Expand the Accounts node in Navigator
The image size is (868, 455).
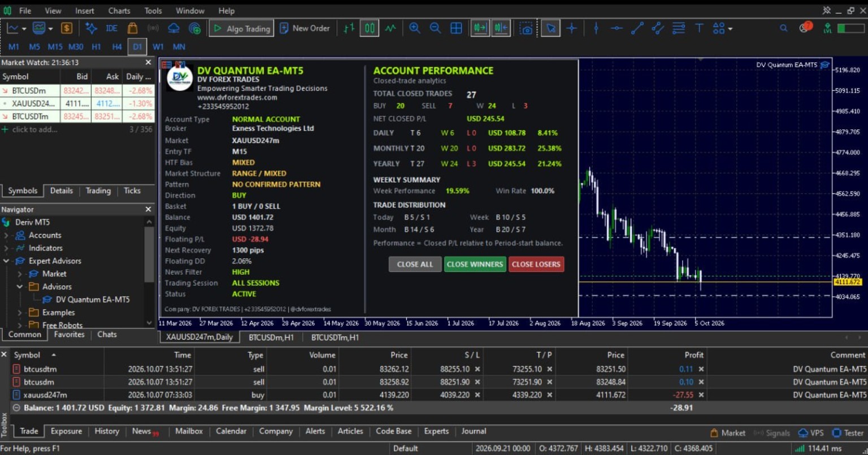point(6,235)
